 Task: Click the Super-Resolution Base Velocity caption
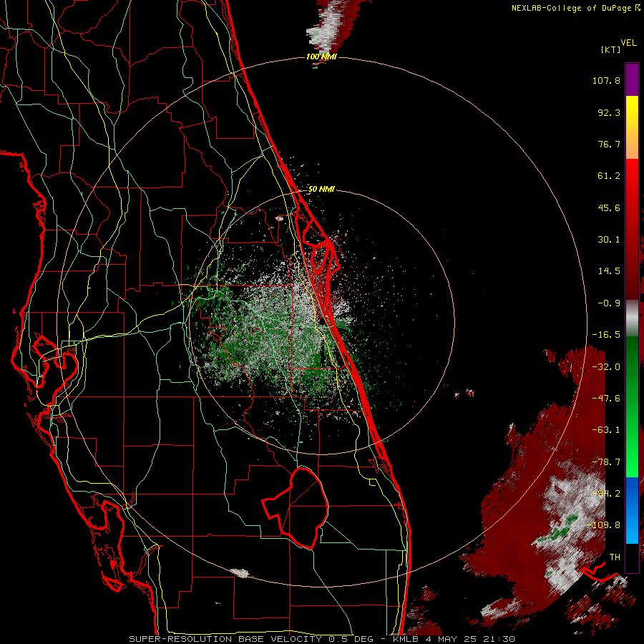click(x=321, y=639)
